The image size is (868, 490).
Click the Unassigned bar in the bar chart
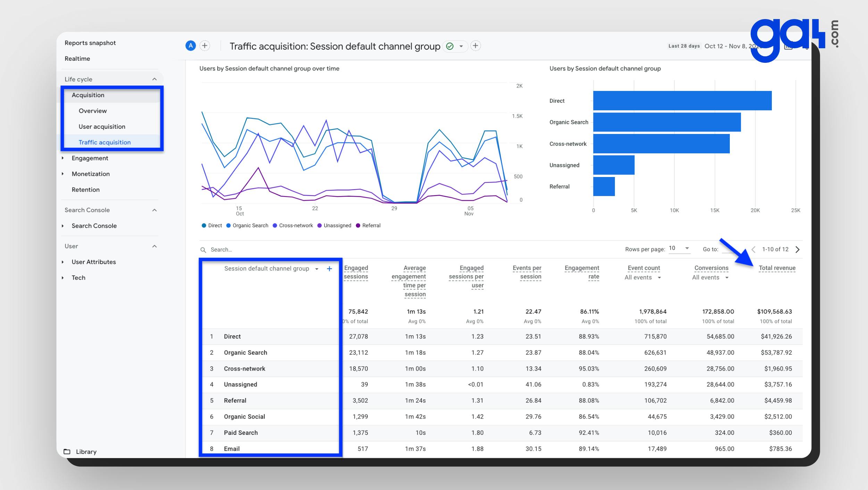614,165
